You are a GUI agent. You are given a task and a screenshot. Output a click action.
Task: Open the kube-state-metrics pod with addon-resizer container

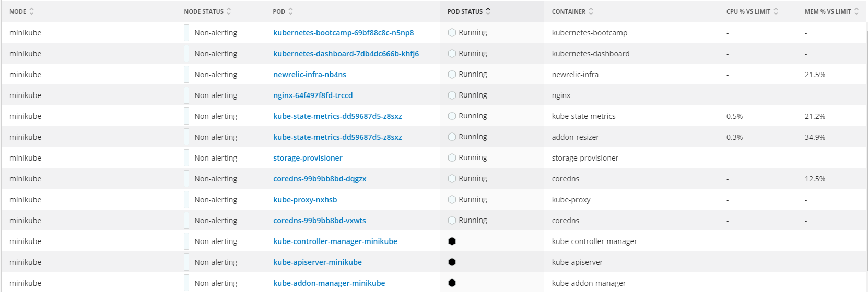(337, 137)
